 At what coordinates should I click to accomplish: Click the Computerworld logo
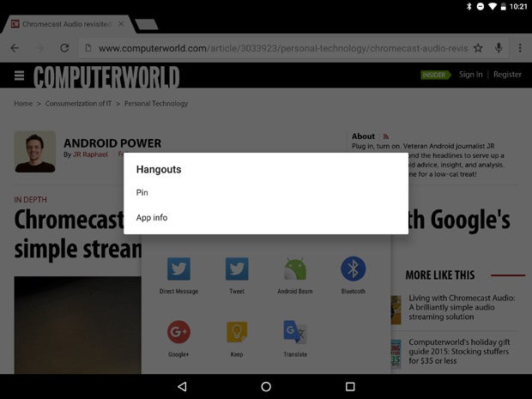tap(106, 76)
